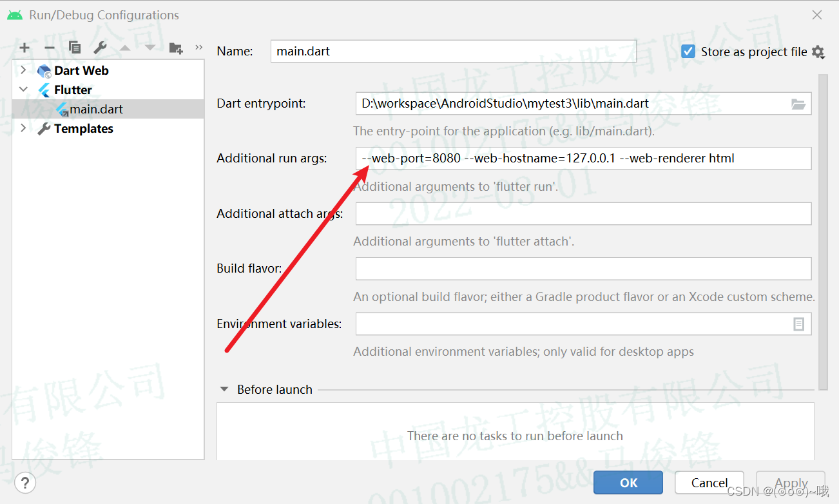Image resolution: width=839 pixels, height=504 pixels.
Task: Toggle Store as project file checkbox
Action: pos(688,52)
